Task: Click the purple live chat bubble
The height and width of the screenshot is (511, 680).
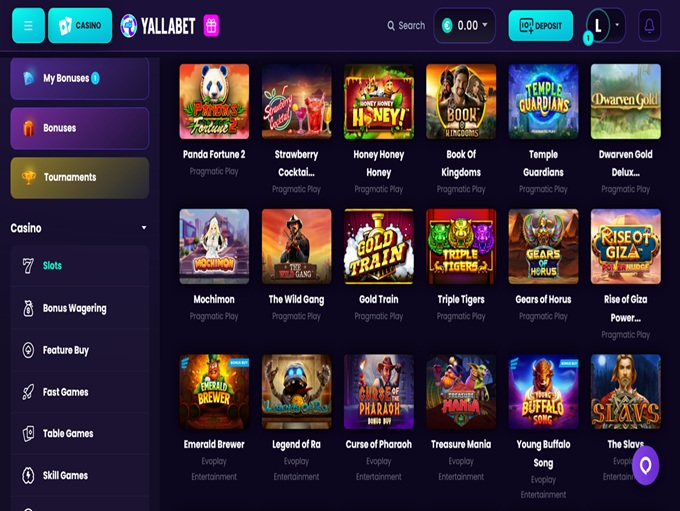Action: point(645,465)
